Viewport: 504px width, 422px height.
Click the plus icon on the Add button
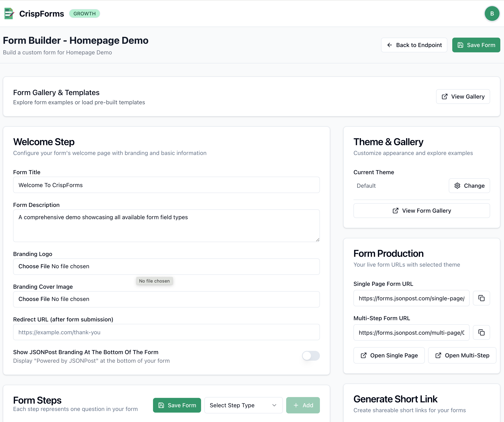point(296,405)
